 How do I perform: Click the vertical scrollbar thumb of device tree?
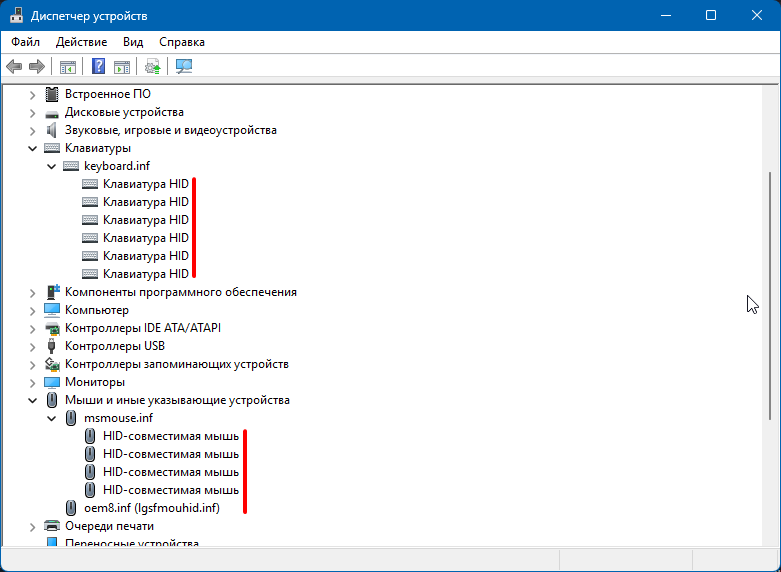(771, 295)
